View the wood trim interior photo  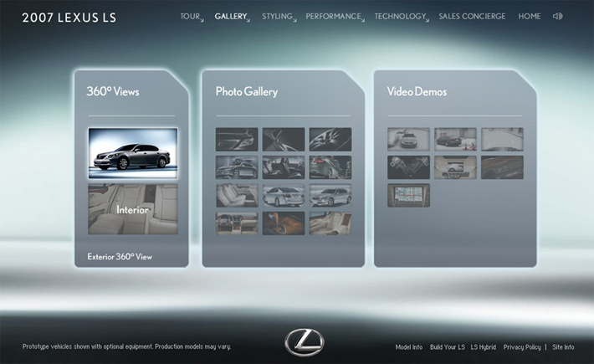point(284,223)
